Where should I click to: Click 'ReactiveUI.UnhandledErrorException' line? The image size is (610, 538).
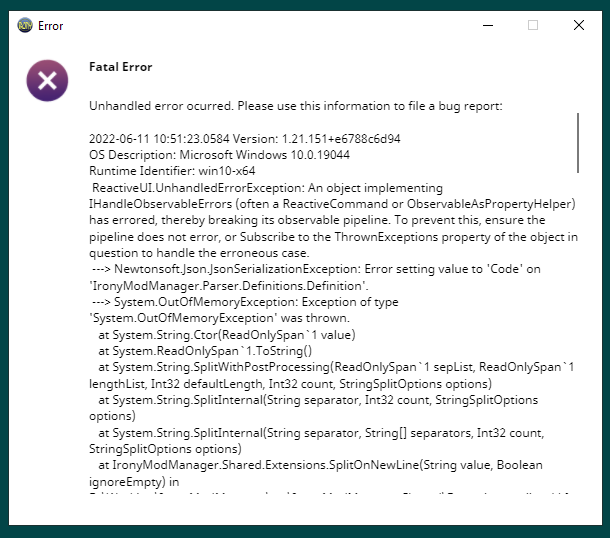267,188
